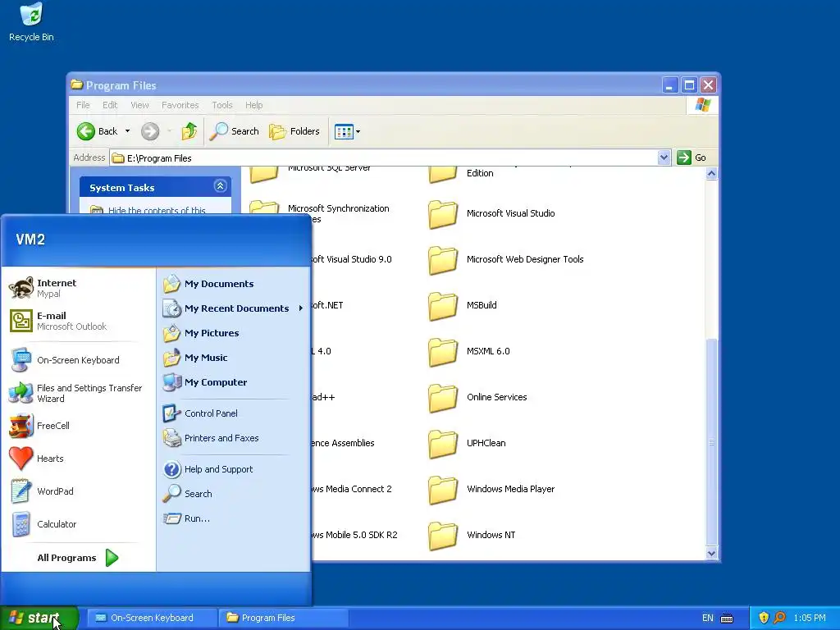The height and width of the screenshot is (630, 840).
Task: Click the EN language indicator in taskbar
Action: tap(708, 619)
